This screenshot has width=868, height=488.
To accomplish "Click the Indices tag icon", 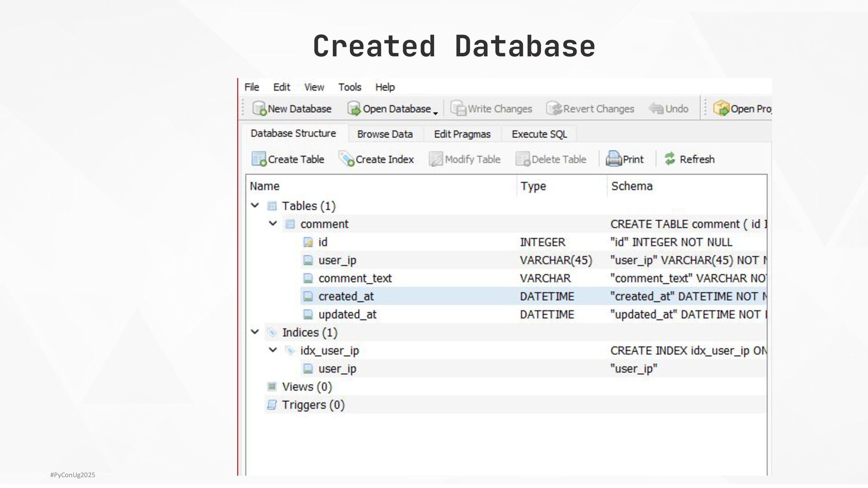I will [272, 333].
